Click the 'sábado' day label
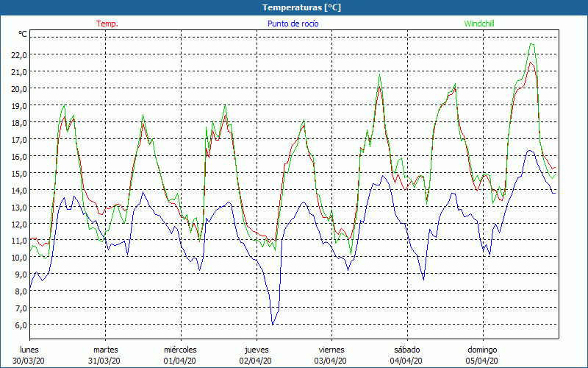 [407, 350]
